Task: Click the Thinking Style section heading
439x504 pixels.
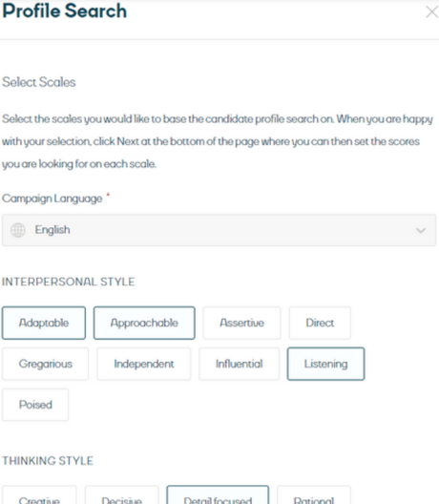Action: [x=48, y=461]
